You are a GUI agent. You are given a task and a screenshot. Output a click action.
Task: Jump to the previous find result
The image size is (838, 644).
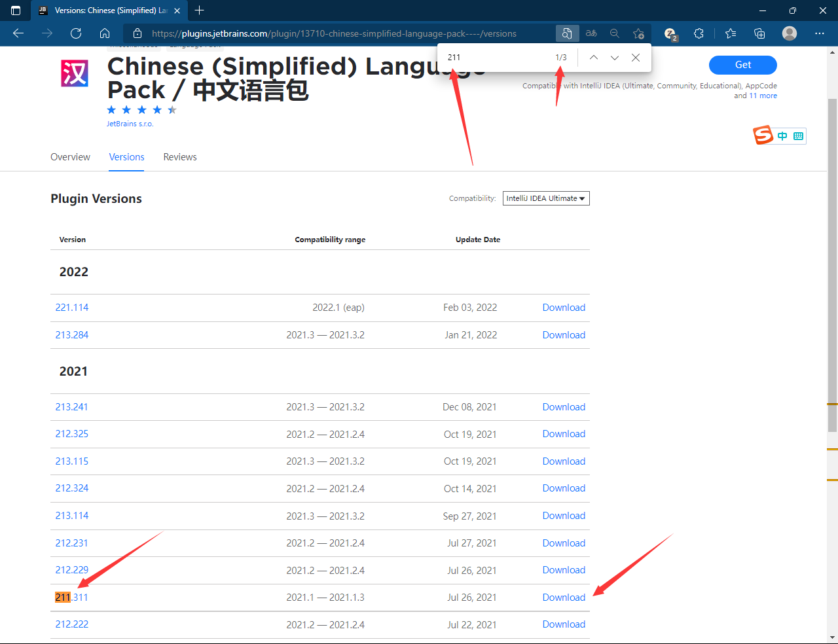[594, 58]
